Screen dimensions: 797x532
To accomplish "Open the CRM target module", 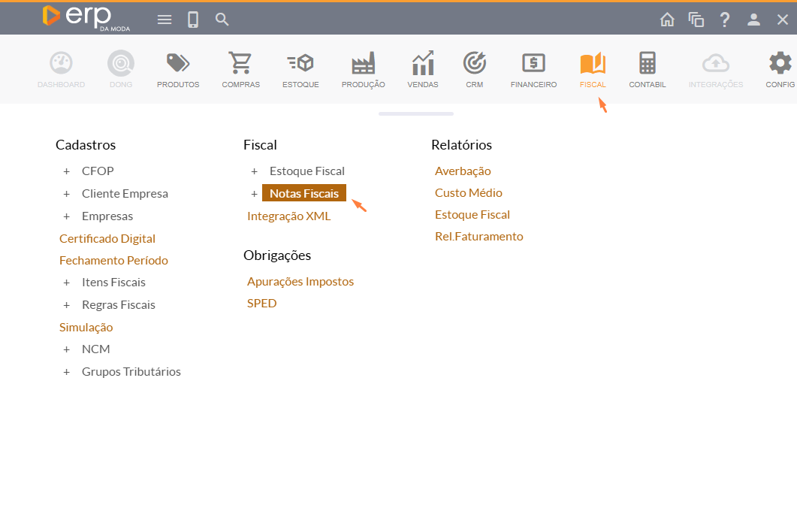I will (474, 64).
